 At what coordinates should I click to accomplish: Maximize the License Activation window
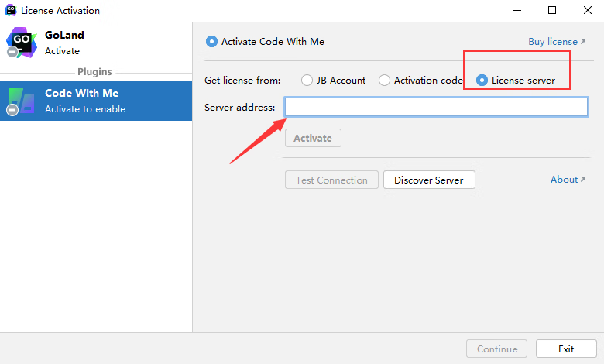point(552,11)
